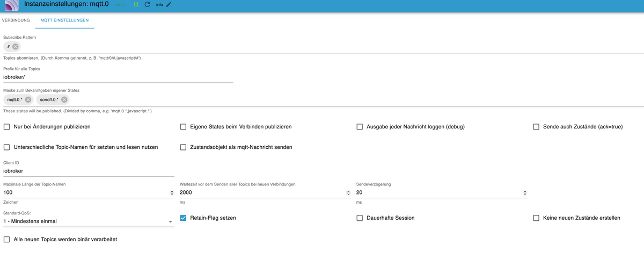Click the Sendeverzögerung value 20
Image resolution: width=644 pixels, height=273 pixels.
click(x=360, y=192)
